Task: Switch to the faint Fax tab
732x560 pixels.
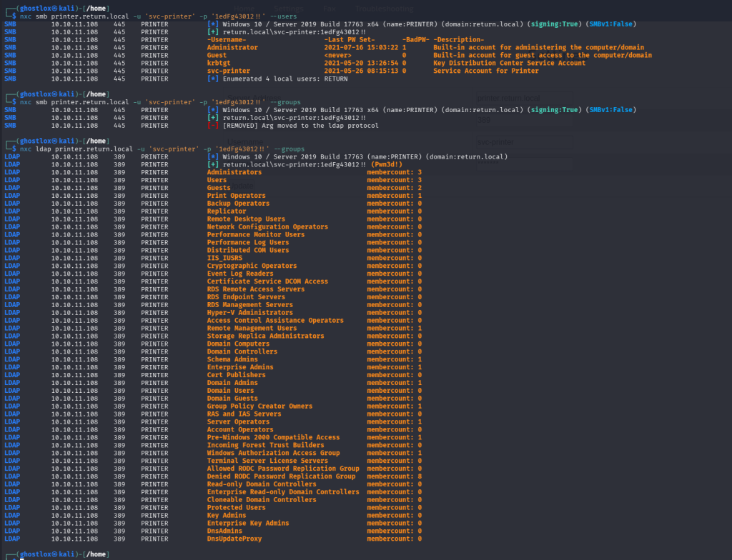Action: click(329, 9)
